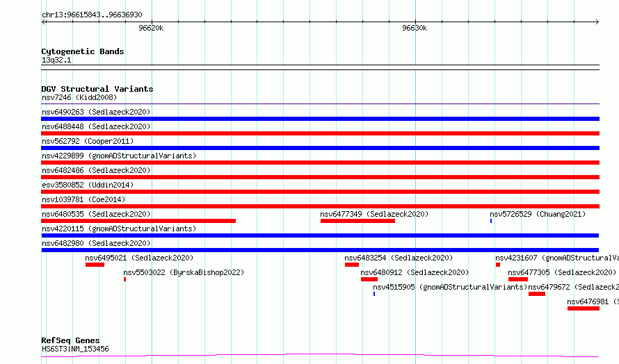This screenshot has height=364, width=619.
Task: Open the nsv4515905 (gnomADStructuralVariants) label
Action: 450,287
